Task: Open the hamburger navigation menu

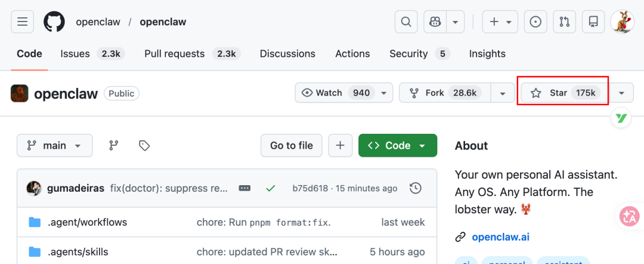Action: (22, 22)
